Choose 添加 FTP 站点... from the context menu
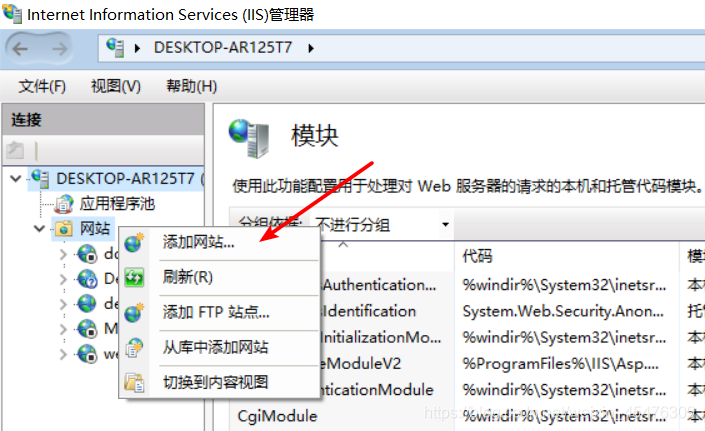Viewport: 705px width, 431px height. [219, 312]
